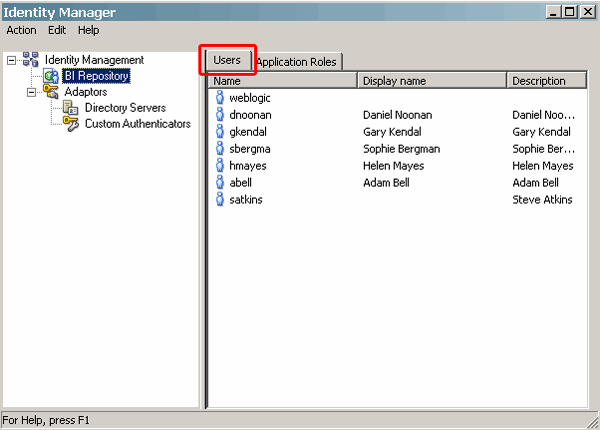600x430 pixels.
Task: Click the Adaptors keys icon
Action: pos(51,92)
